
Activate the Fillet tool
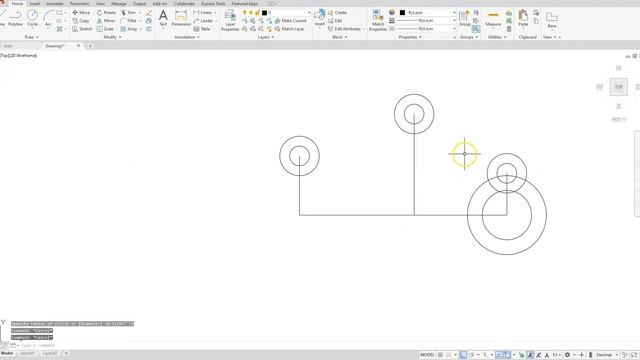coord(129,21)
